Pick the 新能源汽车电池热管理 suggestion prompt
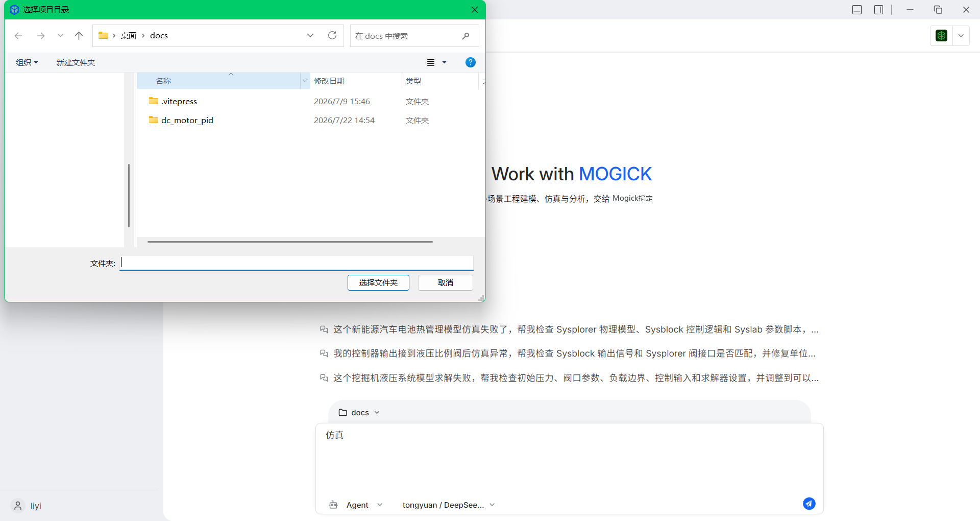Viewport: 980px width, 521px height. (569, 329)
